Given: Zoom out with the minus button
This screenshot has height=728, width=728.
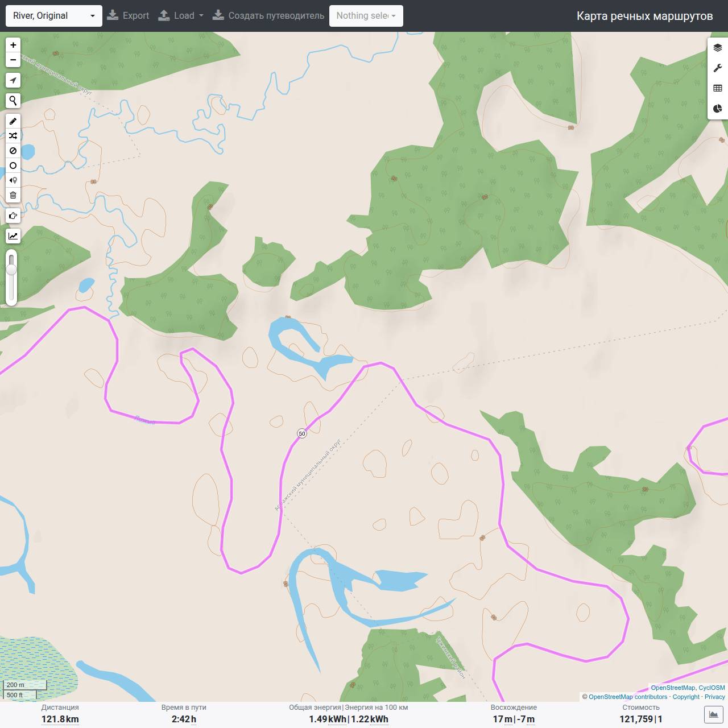Looking at the screenshot, I should pyautogui.click(x=13, y=60).
